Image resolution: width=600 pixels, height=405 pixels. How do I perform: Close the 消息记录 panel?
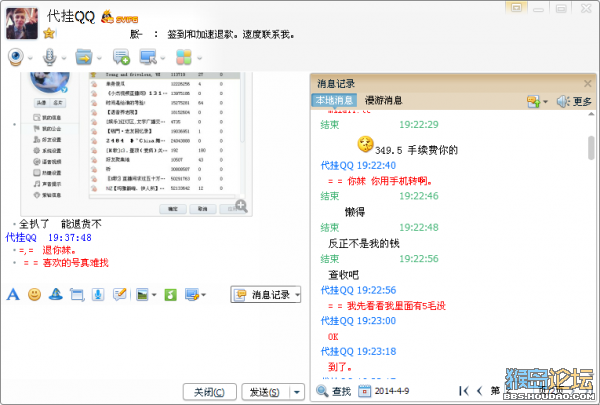(x=588, y=83)
